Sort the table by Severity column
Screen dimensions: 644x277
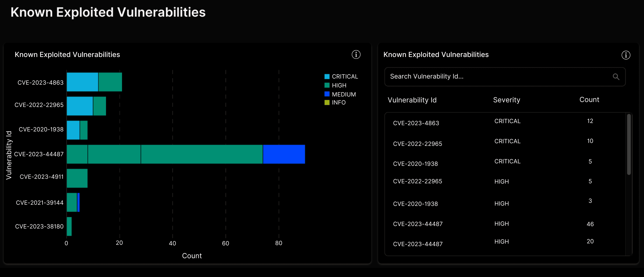pyautogui.click(x=506, y=100)
